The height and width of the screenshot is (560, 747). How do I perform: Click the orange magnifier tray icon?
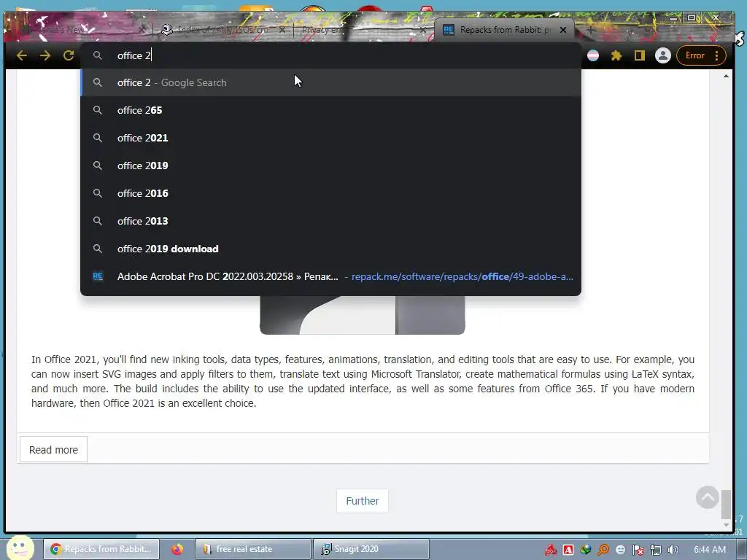coord(603,550)
